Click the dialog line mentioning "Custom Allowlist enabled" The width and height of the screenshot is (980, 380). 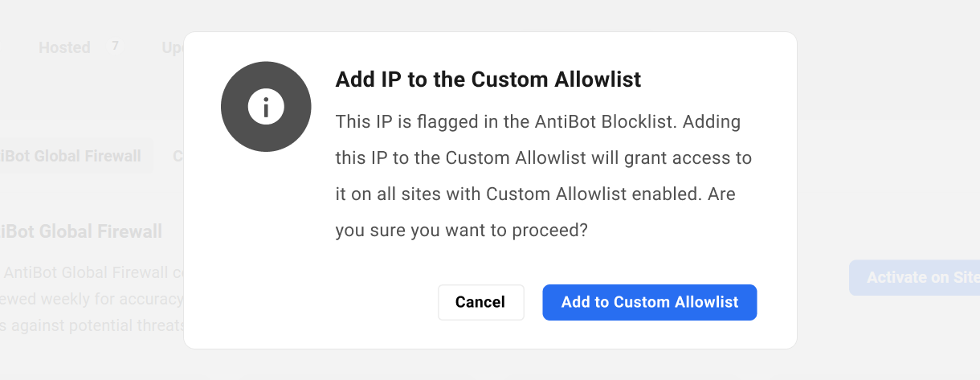(x=535, y=194)
